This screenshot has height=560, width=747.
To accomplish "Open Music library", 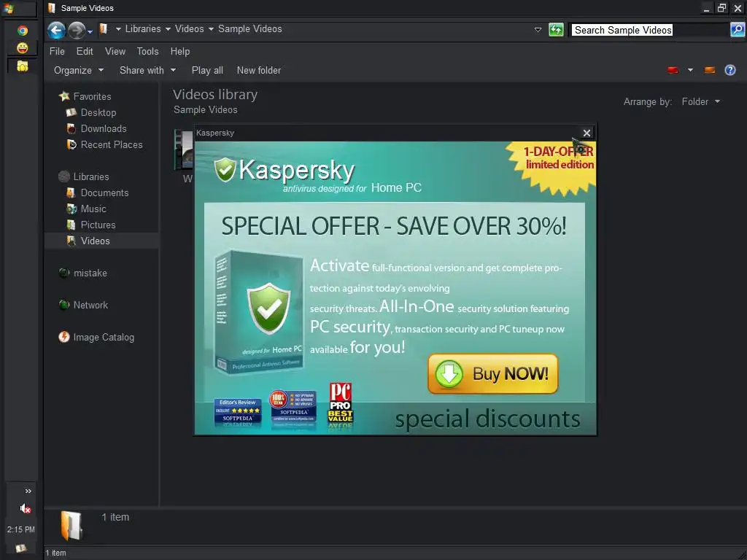I will 93,209.
